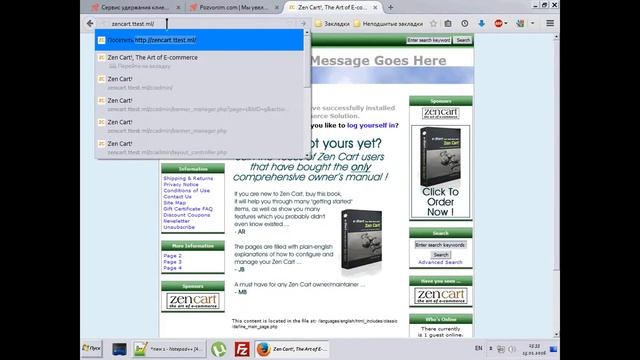Click 'Click To Order Now!' book banner
640x360 pixels.
[x=441, y=171]
